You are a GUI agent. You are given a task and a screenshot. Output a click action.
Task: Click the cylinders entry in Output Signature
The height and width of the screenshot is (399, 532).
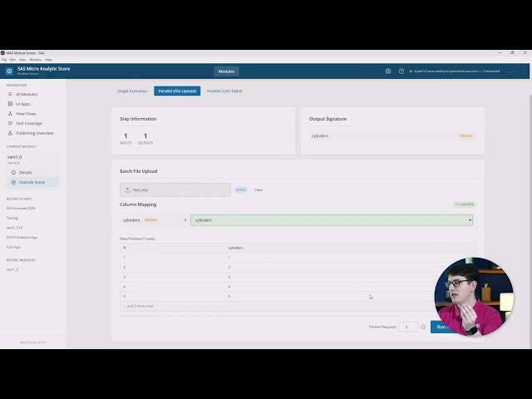click(x=320, y=135)
